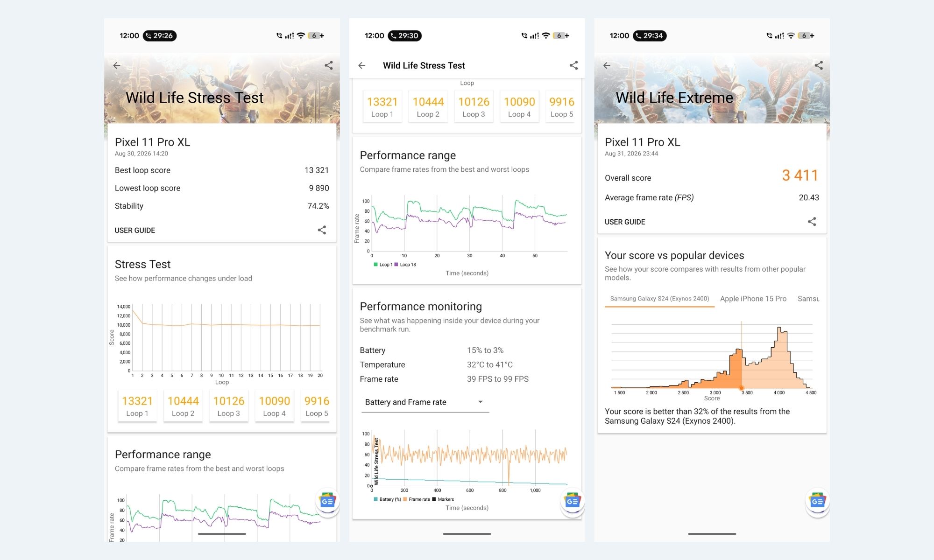This screenshot has width=934, height=560.
Task: Select Loop 3 score 10126 on left screen
Action: coord(229,406)
